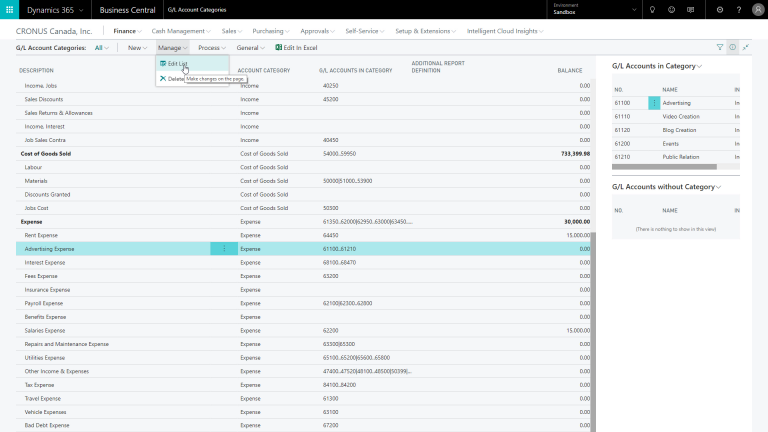The width and height of the screenshot is (768, 432).
Task: Click the lightbulb ideas icon
Action: point(652,9)
